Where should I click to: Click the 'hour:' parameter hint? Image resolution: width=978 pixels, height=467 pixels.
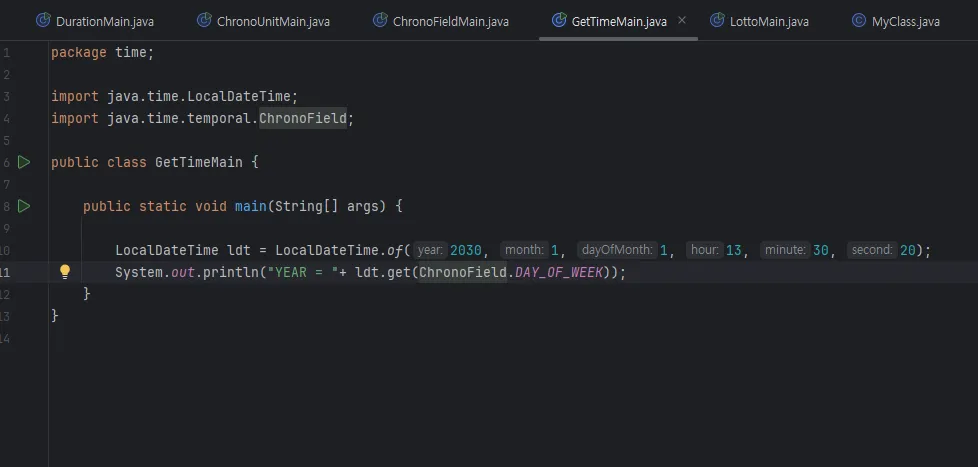click(705, 250)
